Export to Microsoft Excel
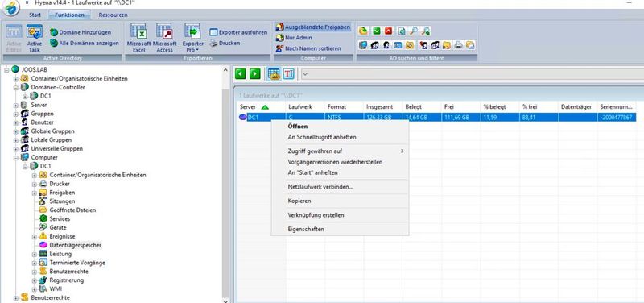The height and width of the screenshot is (303, 644). coord(138,38)
